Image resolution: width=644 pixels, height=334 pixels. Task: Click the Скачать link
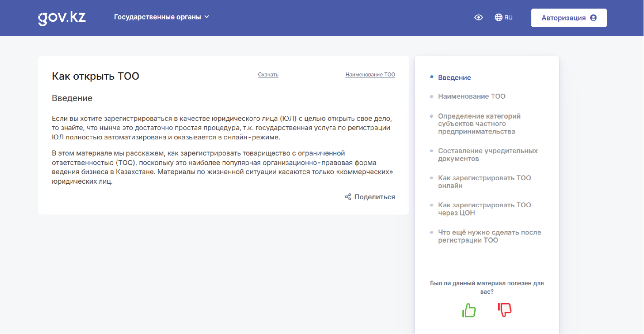point(268,75)
